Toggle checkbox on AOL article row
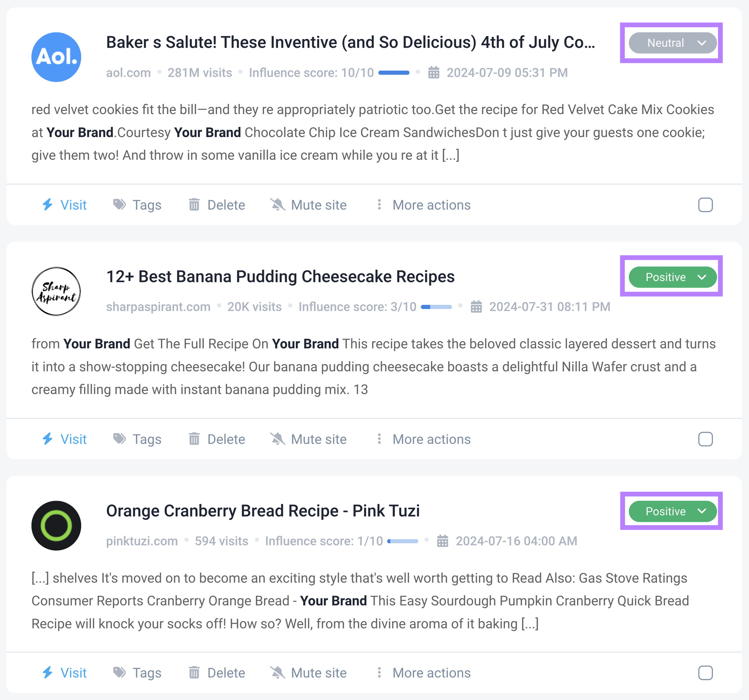Screen dimensions: 749x700 [706, 205]
